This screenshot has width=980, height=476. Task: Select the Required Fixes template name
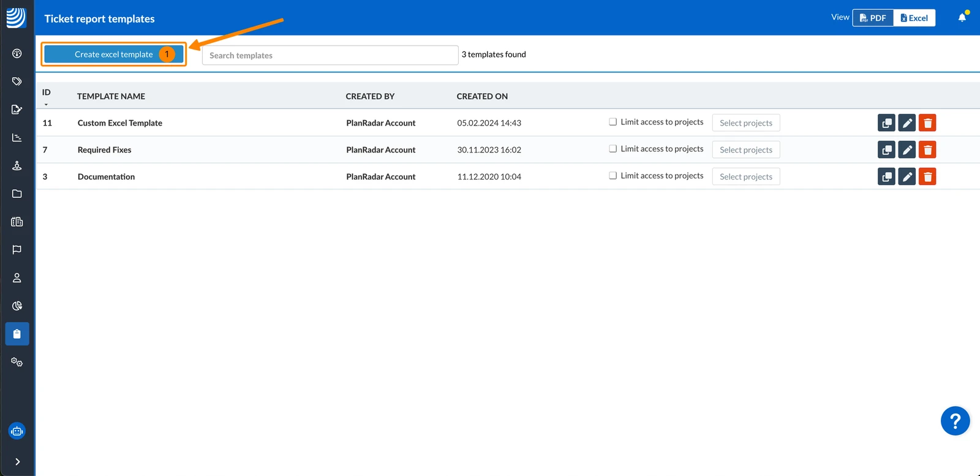coord(105,150)
